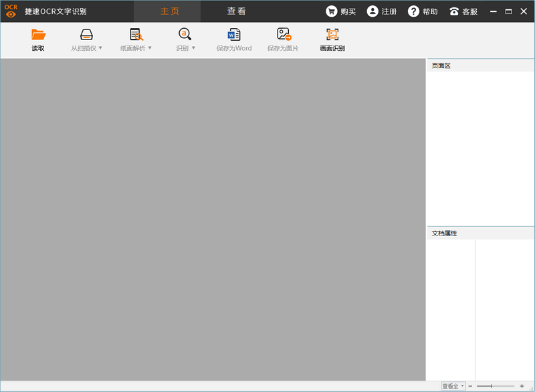535x392 pixels.
Task: Click the 购买 text label
Action: pyautogui.click(x=348, y=11)
